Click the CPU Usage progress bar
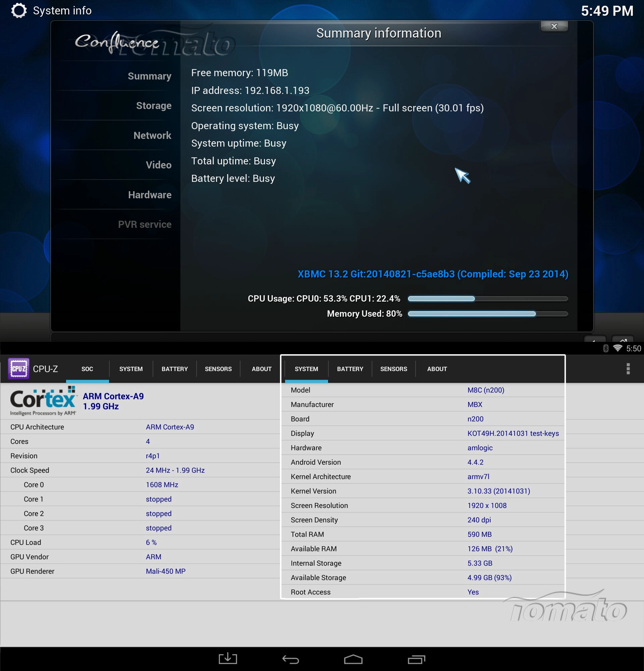 488,299
